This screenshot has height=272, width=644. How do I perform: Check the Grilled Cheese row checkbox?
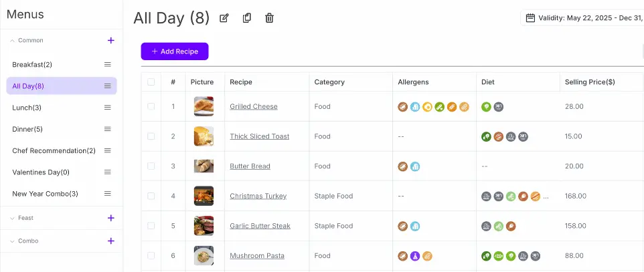pyautogui.click(x=151, y=106)
